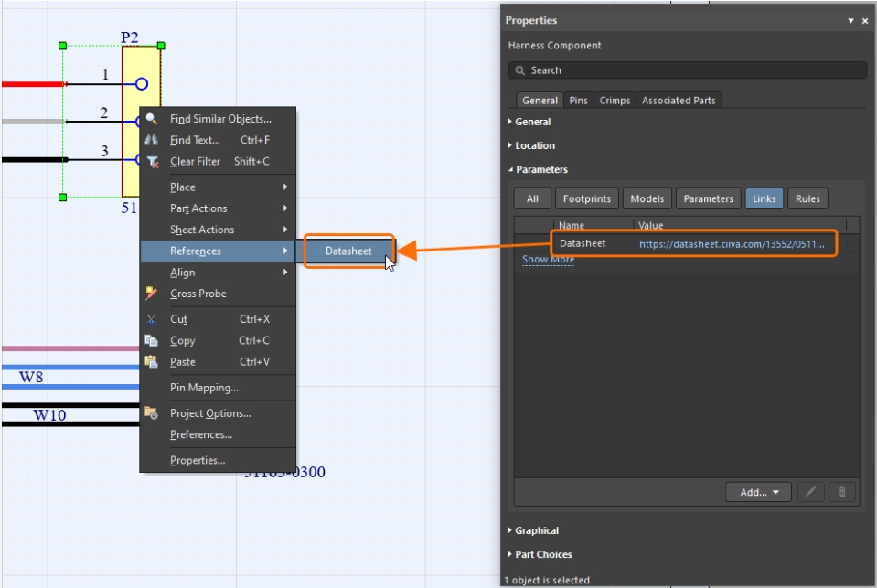This screenshot has height=588, width=877.
Task: Toggle the All parameters filter
Action: click(532, 198)
